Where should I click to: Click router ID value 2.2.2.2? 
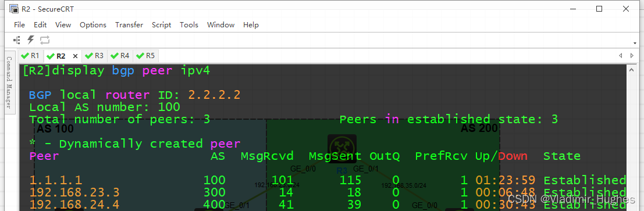(x=215, y=95)
